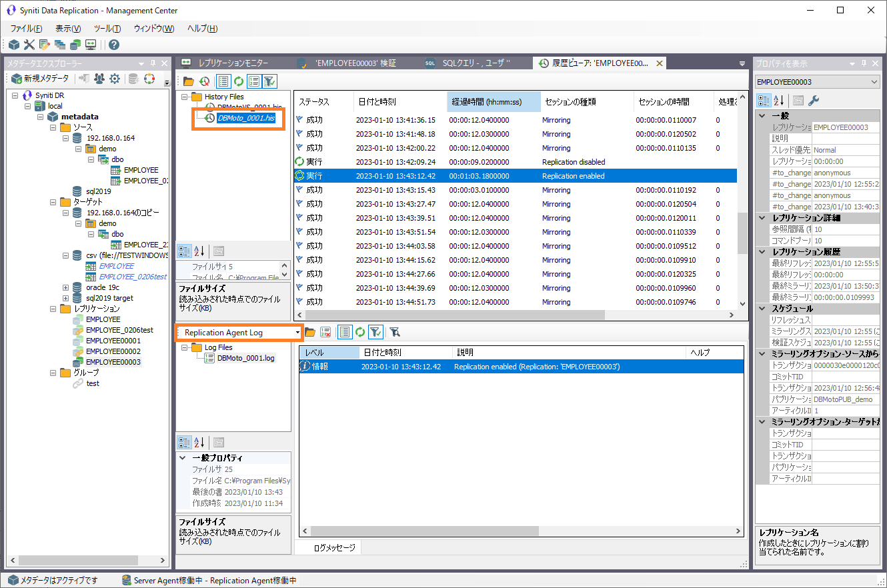Screen dimensions: 887x588
Task: Click the ステータス column header
Action: 313,102
